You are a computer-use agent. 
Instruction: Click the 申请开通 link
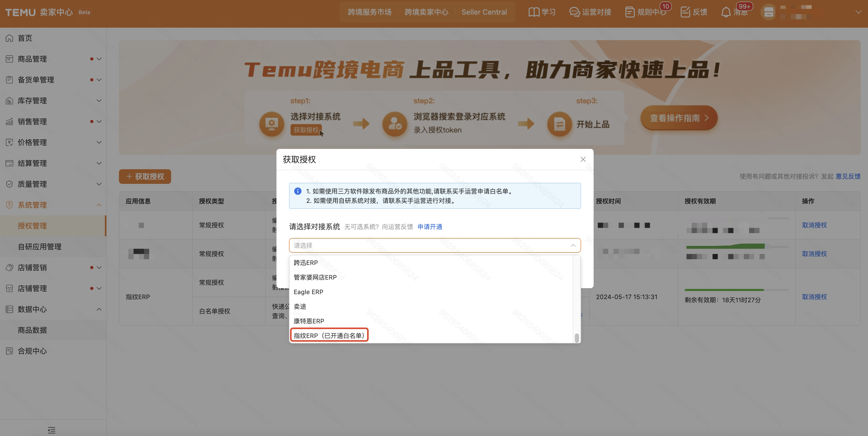click(430, 227)
